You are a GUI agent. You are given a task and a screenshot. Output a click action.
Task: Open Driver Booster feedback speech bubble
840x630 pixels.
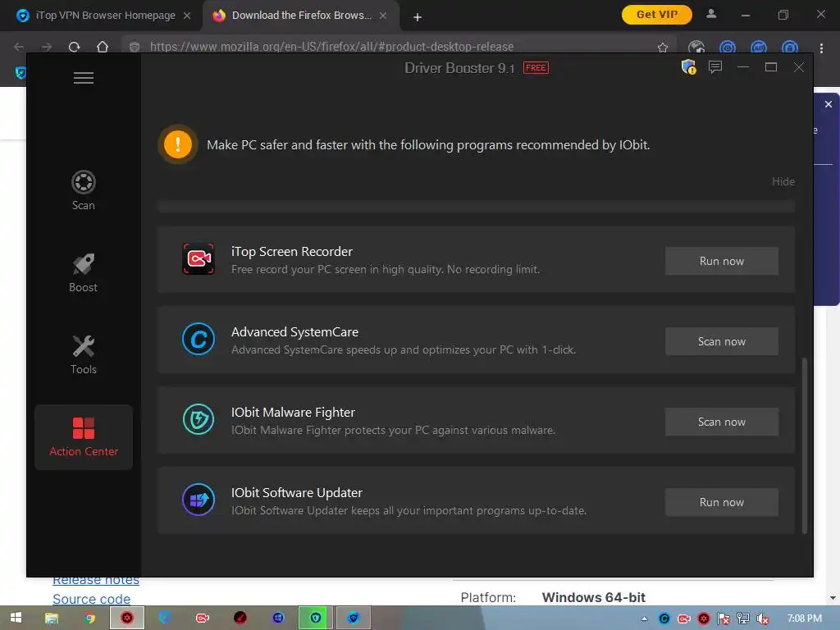(x=715, y=67)
